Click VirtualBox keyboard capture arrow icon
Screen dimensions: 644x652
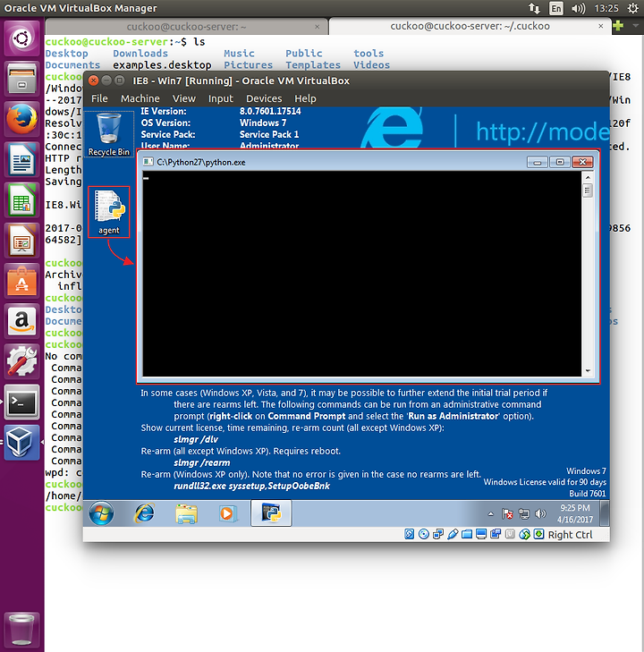pyautogui.click(x=538, y=534)
